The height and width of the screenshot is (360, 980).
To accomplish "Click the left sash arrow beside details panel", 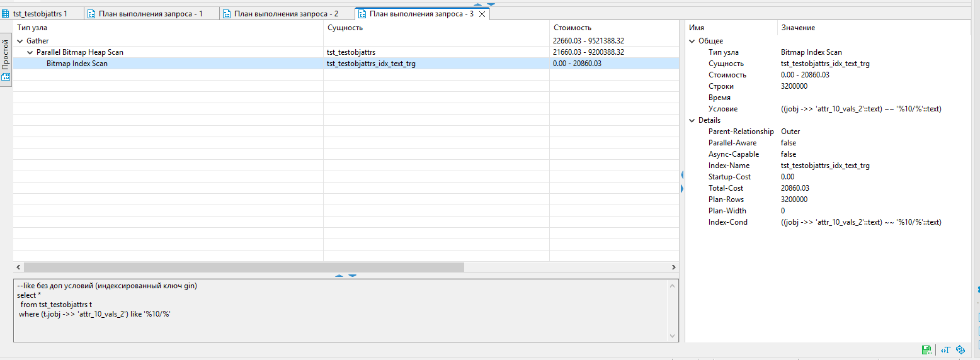I will (x=681, y=174).
